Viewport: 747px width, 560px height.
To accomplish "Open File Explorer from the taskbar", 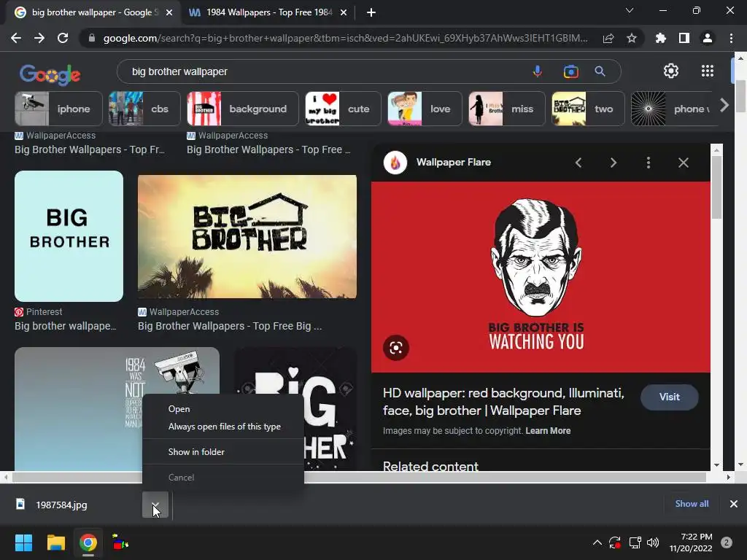I will 55,542.
